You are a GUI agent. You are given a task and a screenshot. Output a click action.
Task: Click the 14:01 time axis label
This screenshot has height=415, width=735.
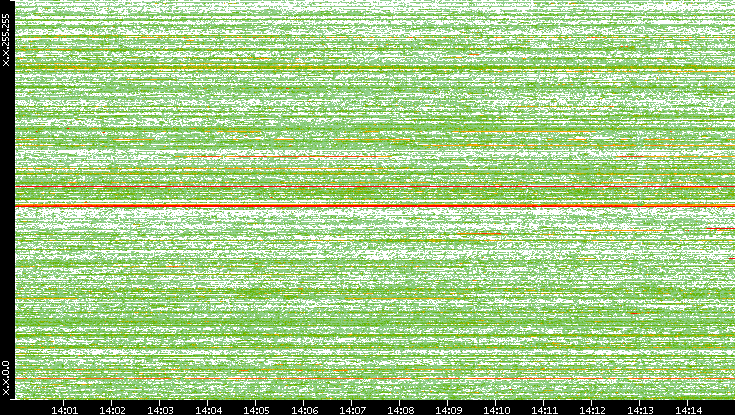[x=64, y=410]
